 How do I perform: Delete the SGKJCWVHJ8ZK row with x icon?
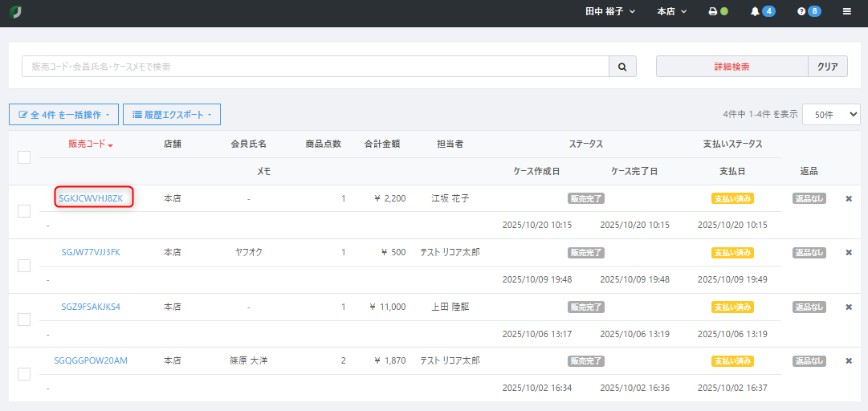(849, 198)
